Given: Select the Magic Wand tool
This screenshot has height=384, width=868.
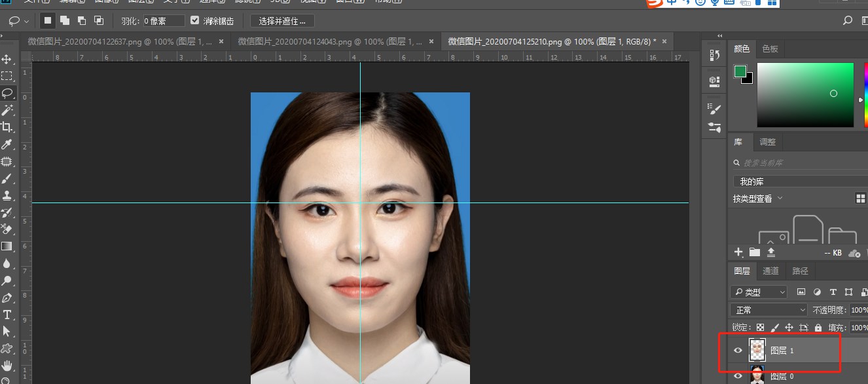Looking at the screenshot, I should pos(7,110).
